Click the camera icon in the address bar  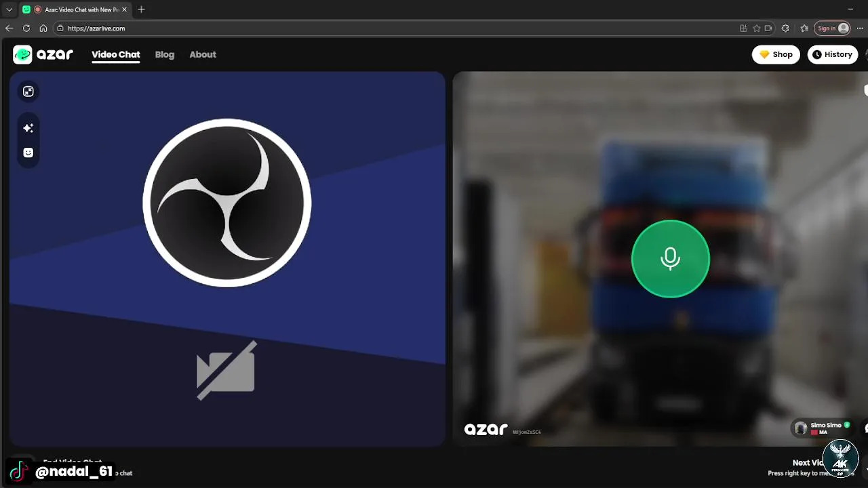coord(768,28)
